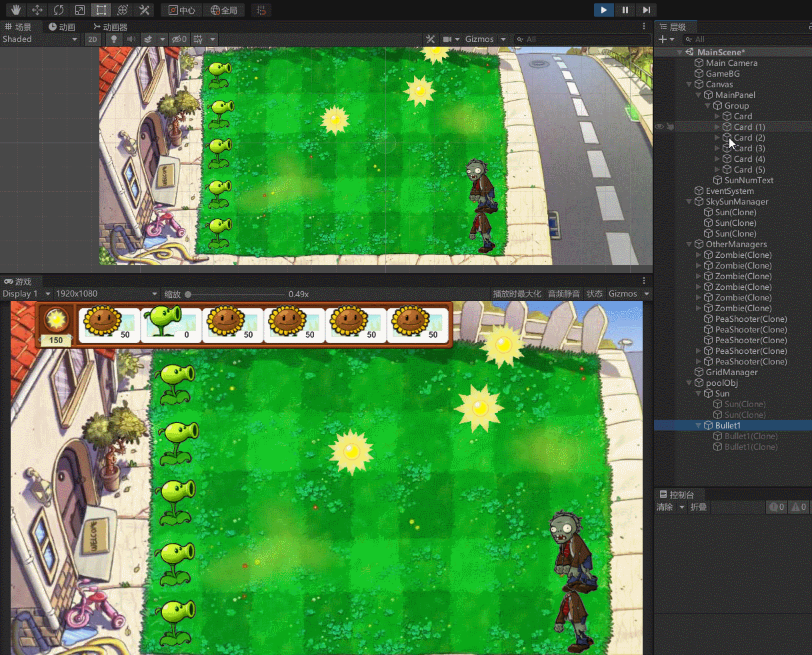This screenshot has width=812, height=655.
Task: Open custom editor tools wrench icon
Action: tap(144, 10)
